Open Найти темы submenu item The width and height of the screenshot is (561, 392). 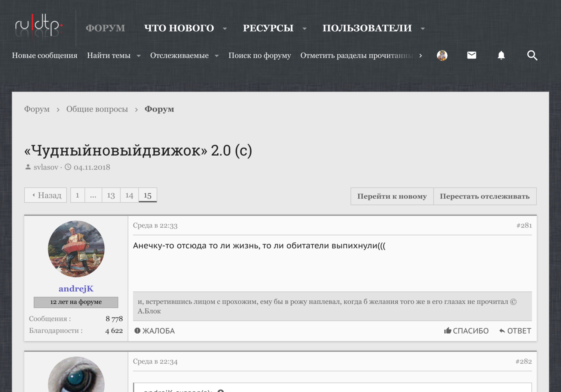click(109, 55)
